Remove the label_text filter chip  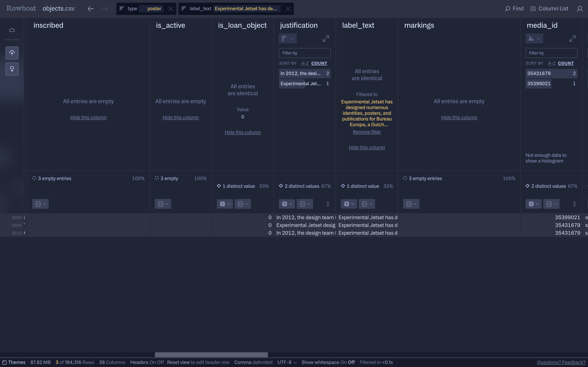288,9
